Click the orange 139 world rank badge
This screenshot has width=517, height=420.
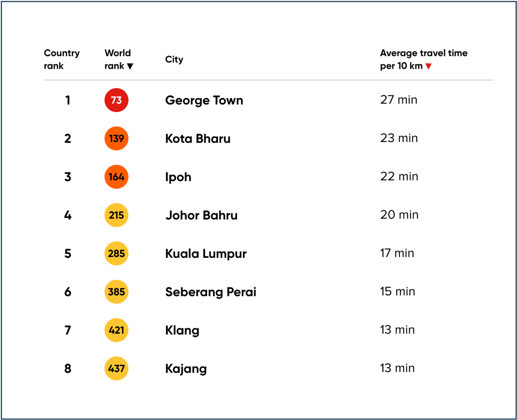click(116, 138)
